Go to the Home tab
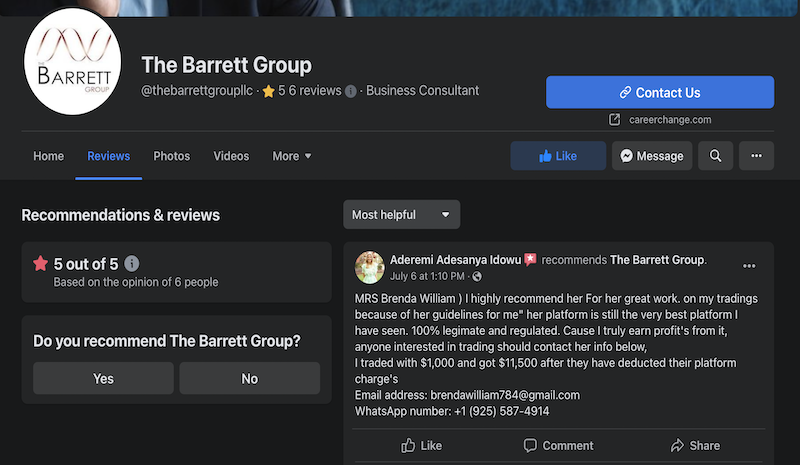This screenshot has width=800, height=465. click(48, 156)
